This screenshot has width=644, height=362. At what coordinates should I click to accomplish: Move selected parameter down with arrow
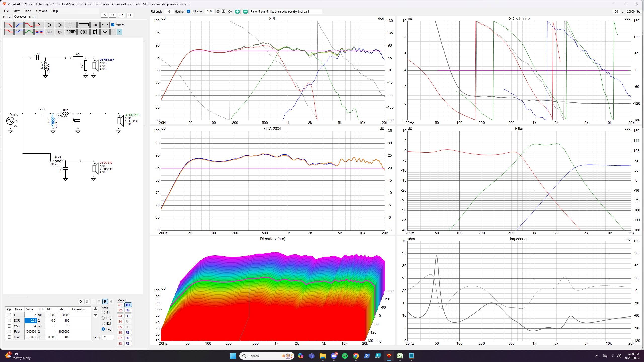click(x=95, y=315)
